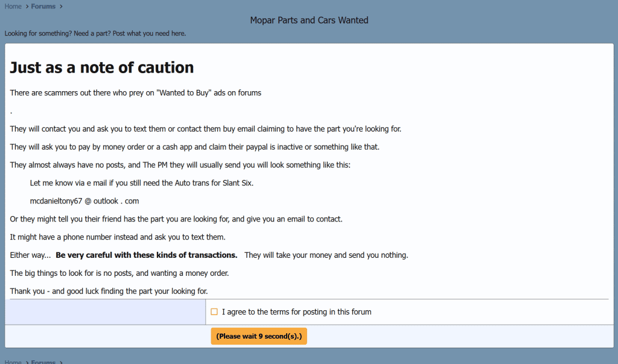Open Forums in the bottom breadcrumb
The width and height of the screenshot is (618, 364).
point(43,362)
